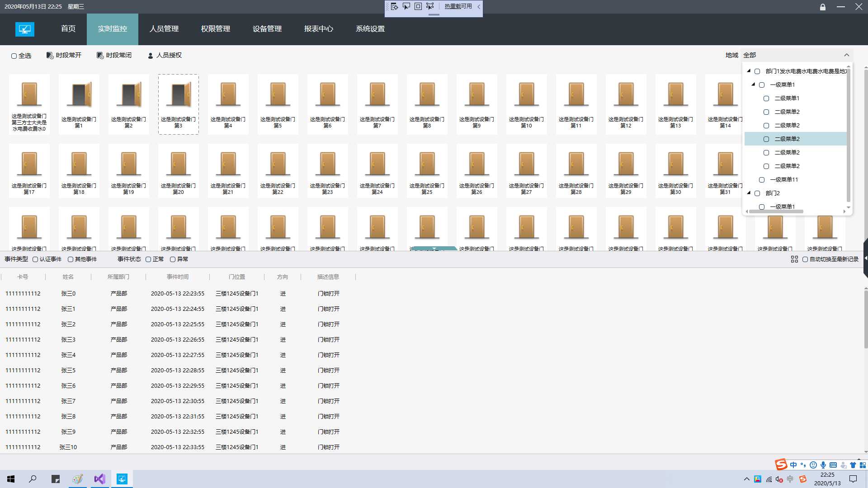The height and width of the screenshot is (488, 868).
Task: Check the highlighted 二级菜单2 checkbox
Action: point(766,139)
